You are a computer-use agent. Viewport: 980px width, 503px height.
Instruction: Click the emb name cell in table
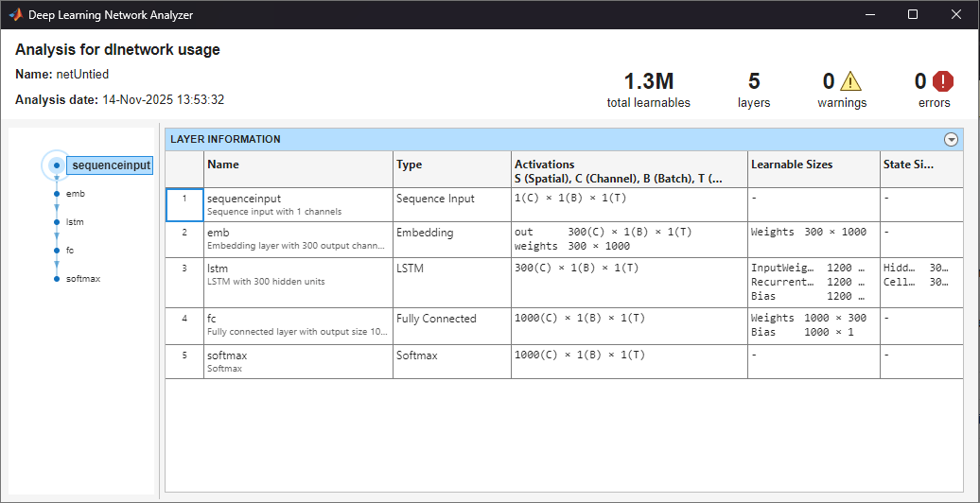click(x=298, y=239)
